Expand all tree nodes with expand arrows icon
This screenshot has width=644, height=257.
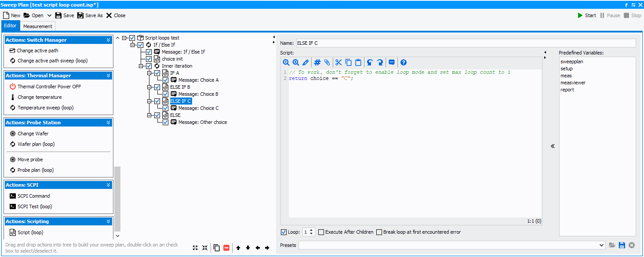[x=195, y=248]
